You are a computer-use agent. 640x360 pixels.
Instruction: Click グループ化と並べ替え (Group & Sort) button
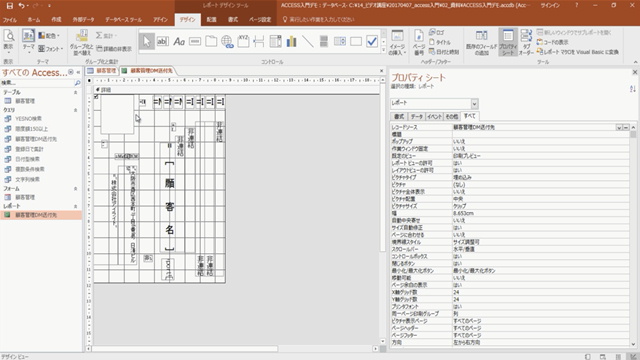point(82,42)
